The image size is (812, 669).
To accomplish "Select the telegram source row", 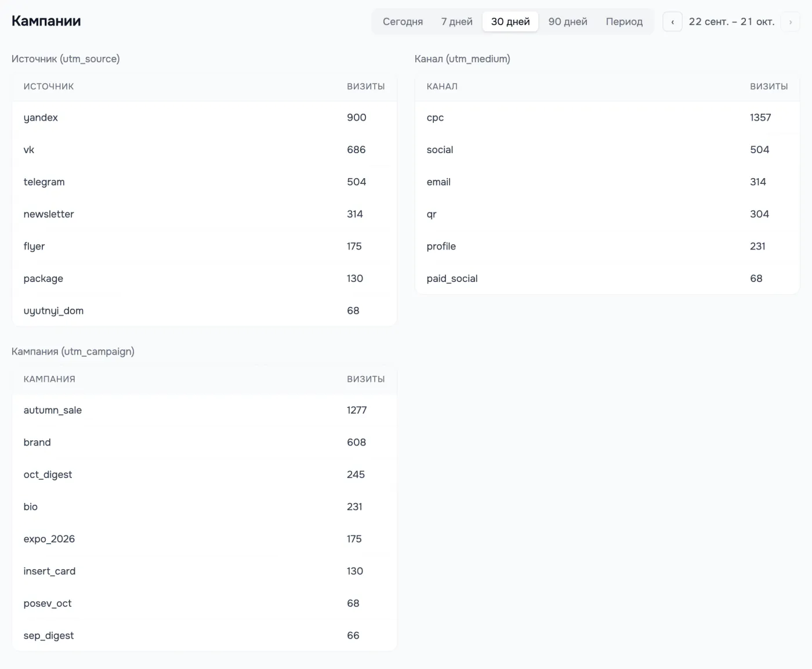I will coord(204,182).
